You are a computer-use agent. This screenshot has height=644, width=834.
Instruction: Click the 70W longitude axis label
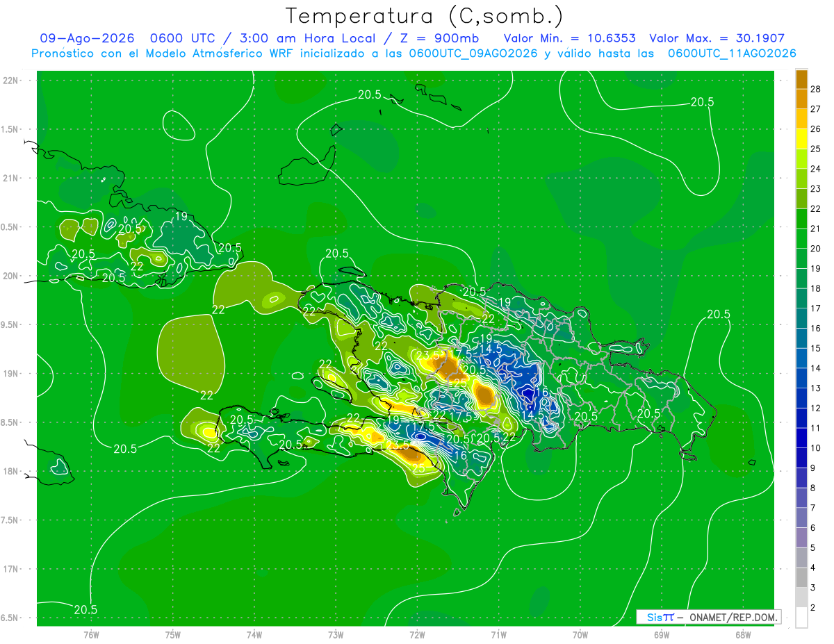[x=580, y=634]
